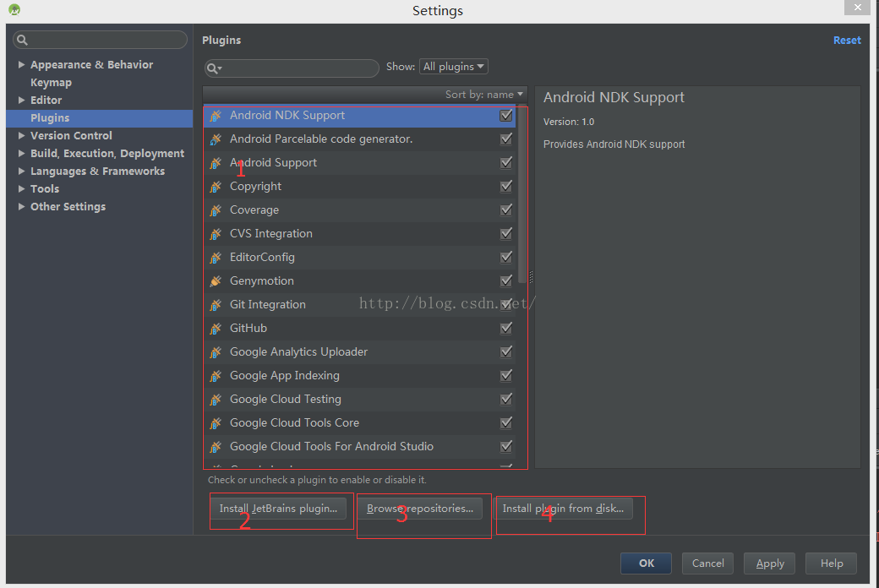Select the GitHub plugin name

click(248, 329)
